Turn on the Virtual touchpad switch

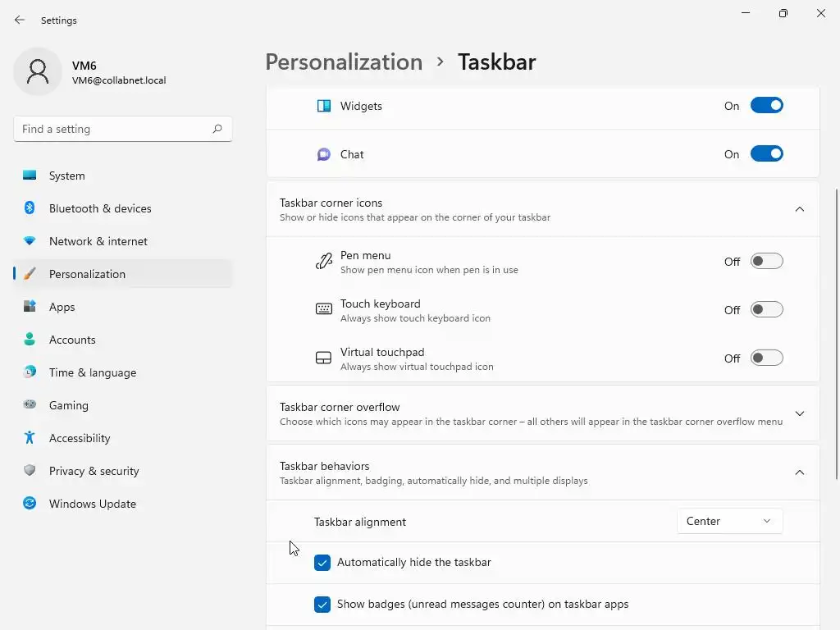pos(766,358)
